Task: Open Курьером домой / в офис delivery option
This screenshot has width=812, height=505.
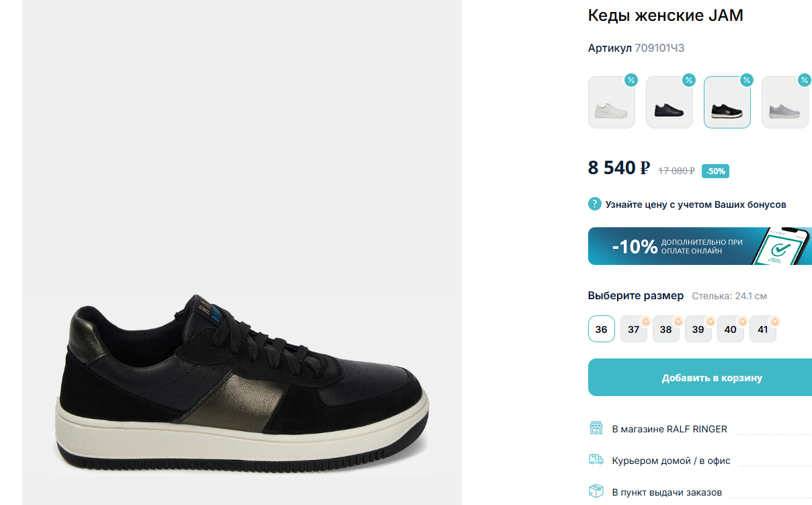Action: 671,461
